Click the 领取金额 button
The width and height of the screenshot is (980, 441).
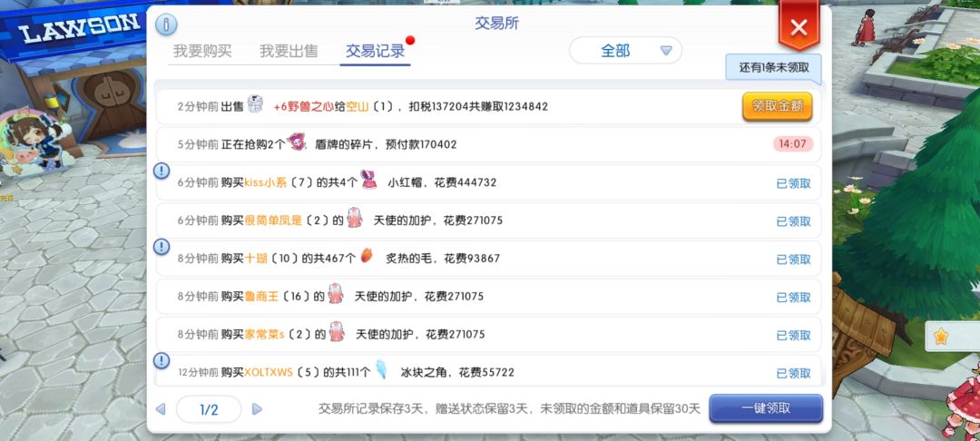click(x=777, y=106)
